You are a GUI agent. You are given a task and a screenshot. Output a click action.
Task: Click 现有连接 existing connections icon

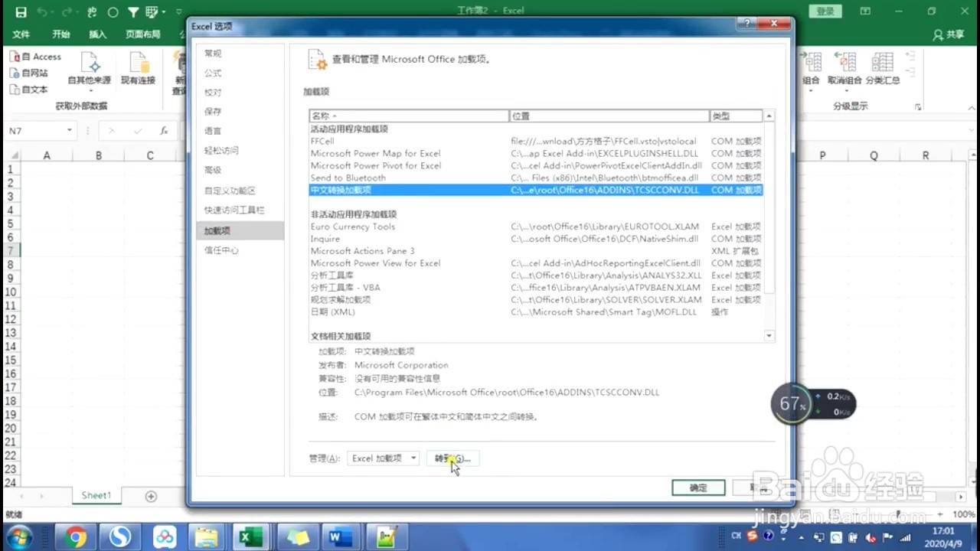[x=138, y=70]
